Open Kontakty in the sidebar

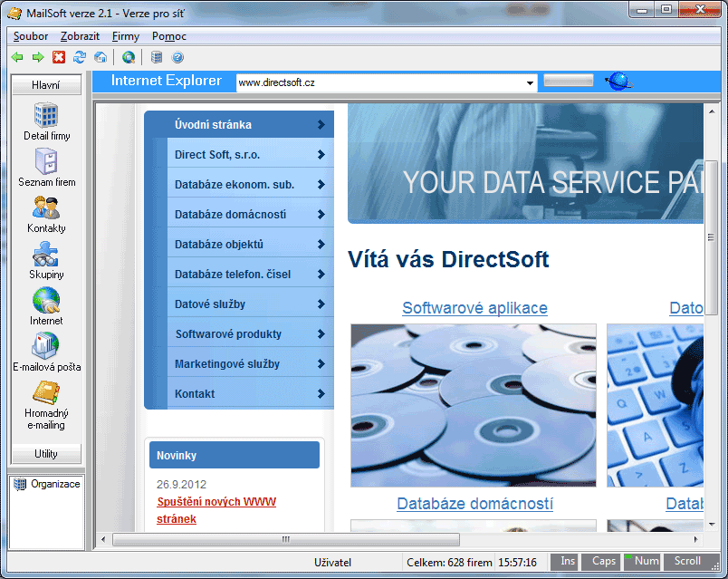pos(46,214)
